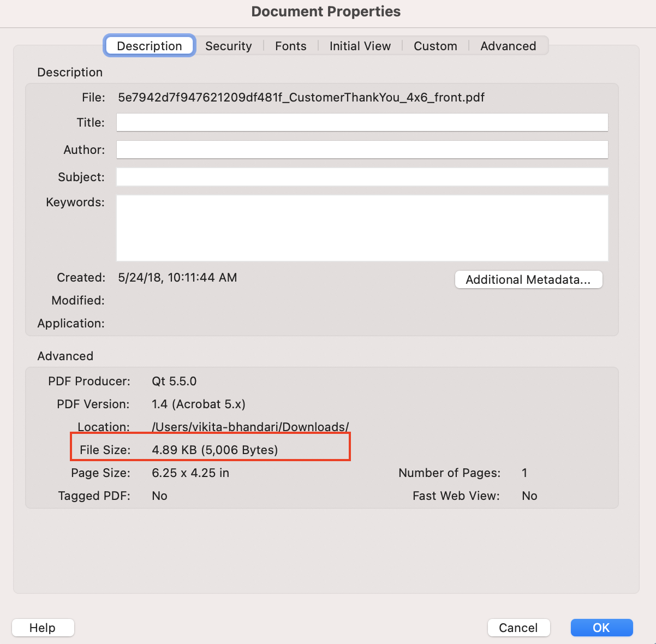Viewport: 656px width, 644px height.
Task: Switch to the Security tab
Action: 228,46
